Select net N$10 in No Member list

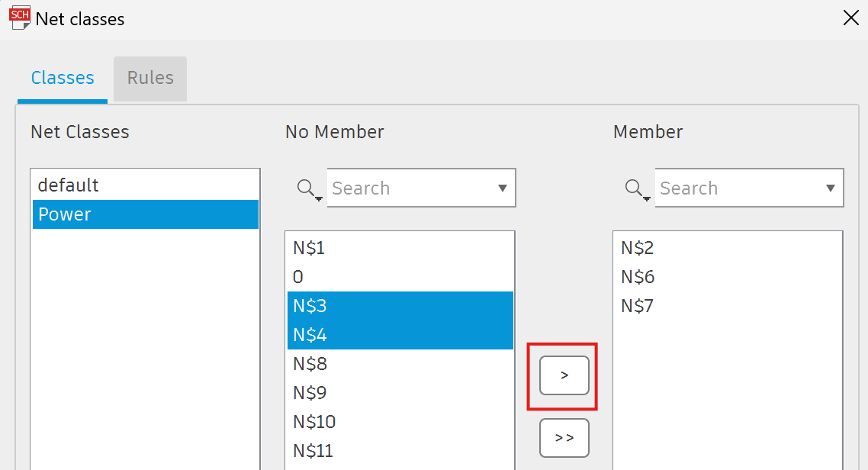[x=400, y=422]
